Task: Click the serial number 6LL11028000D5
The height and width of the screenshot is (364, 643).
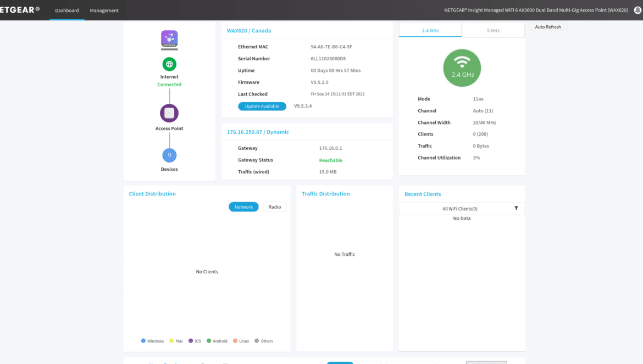Action: click(328, 59)
